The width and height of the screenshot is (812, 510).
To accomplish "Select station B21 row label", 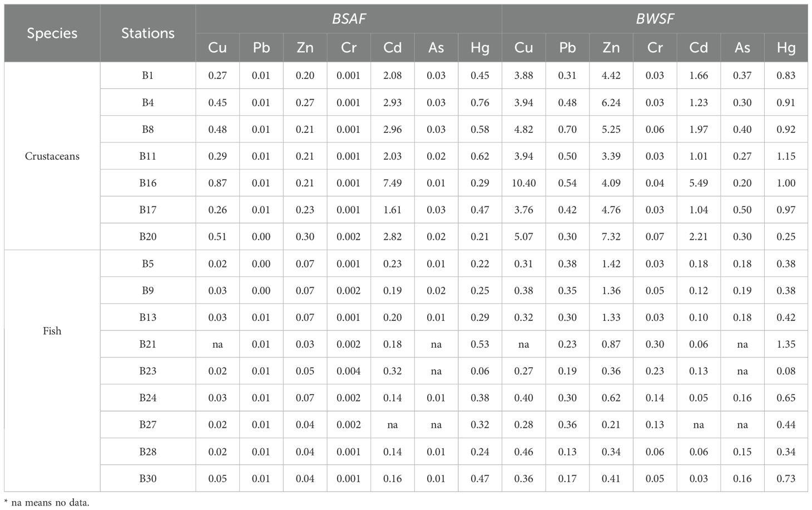I will [148, 344].
